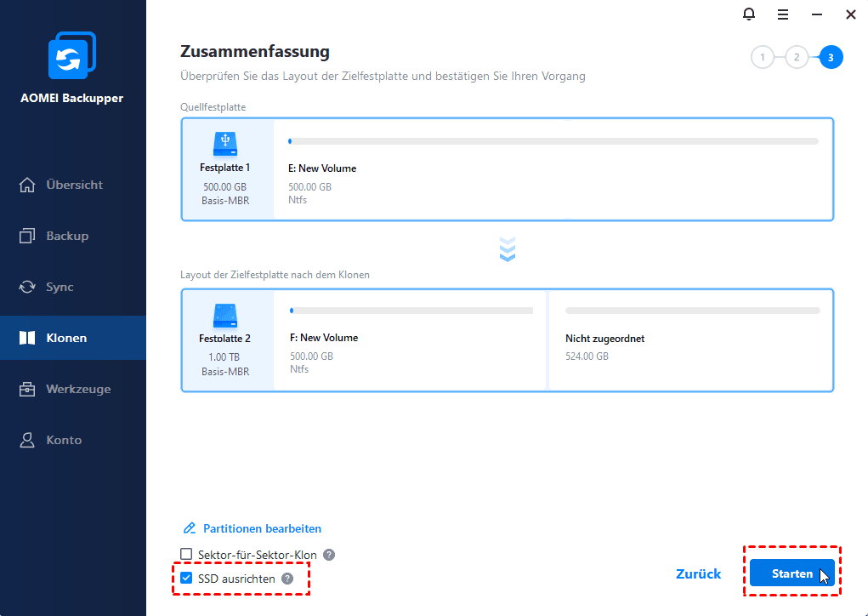Click the Übersicht home icon
Viewport: 868px width, 616px height.
[27, 185]
